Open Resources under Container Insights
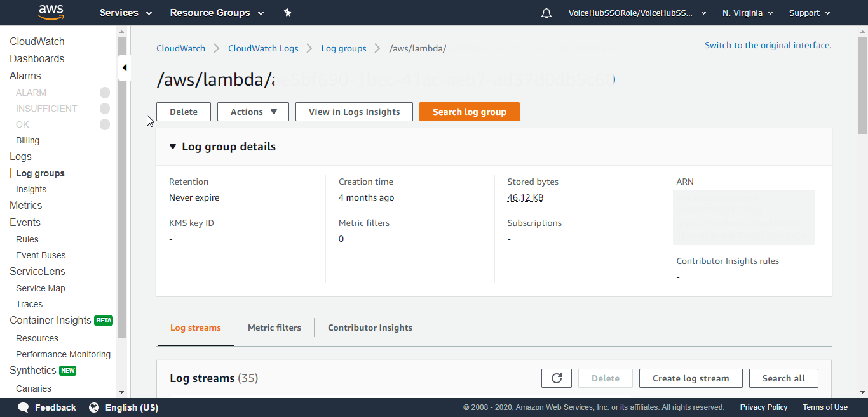868x417 pixels. click(37, 338)
